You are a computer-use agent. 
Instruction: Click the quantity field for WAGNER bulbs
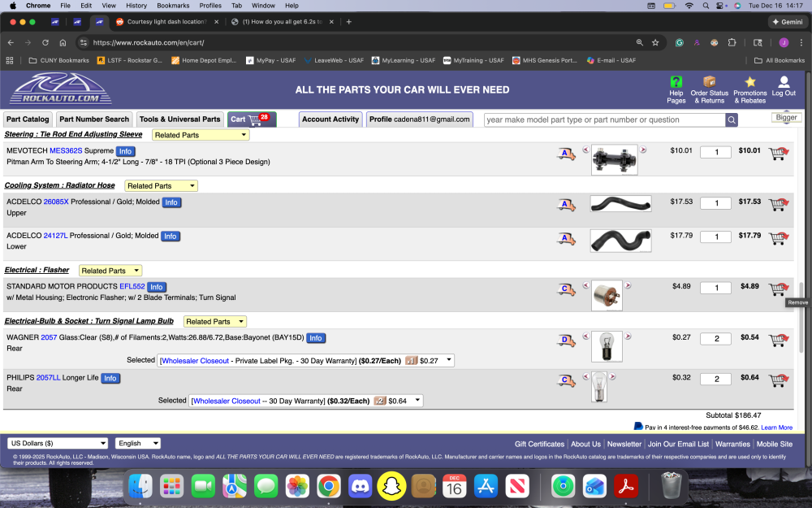[715, 338]
